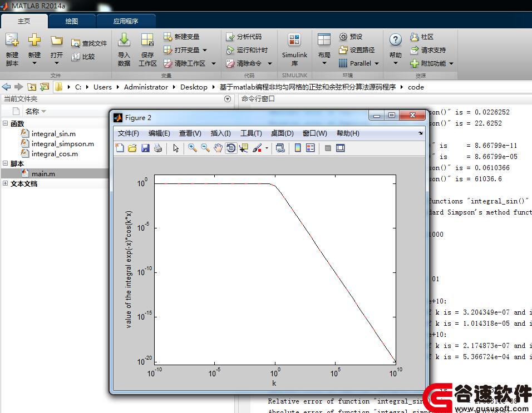Toggle the Zoom In tool in Figure 2
The height and width of the screenshot is (413, 532).
(193, 148)
